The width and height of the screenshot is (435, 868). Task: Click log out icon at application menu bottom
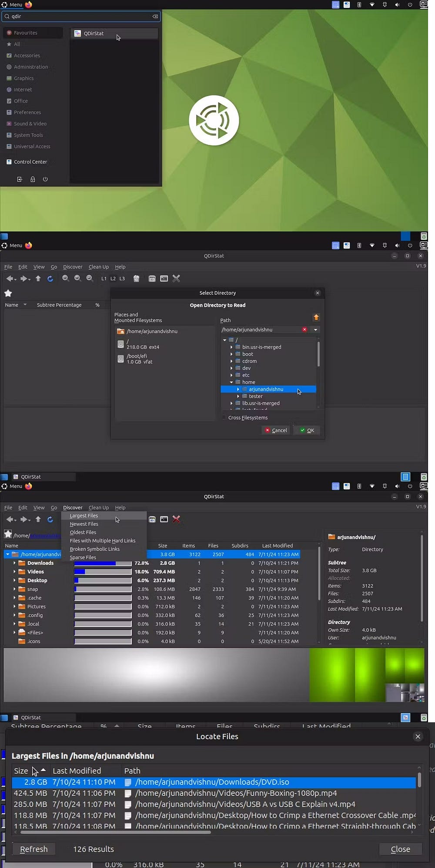pyautogui.click(x=20, y=179)
